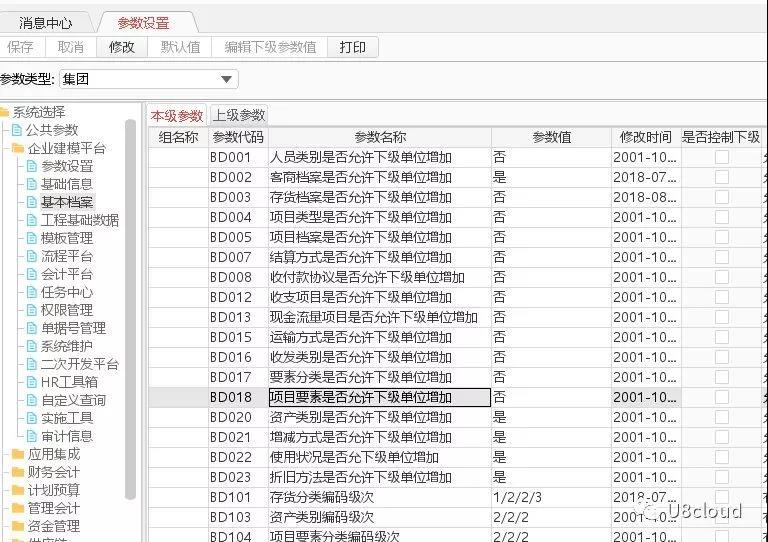768x542 pixels.
Task: Click the document icon beside 基础信息
Action: click(32, 184)
